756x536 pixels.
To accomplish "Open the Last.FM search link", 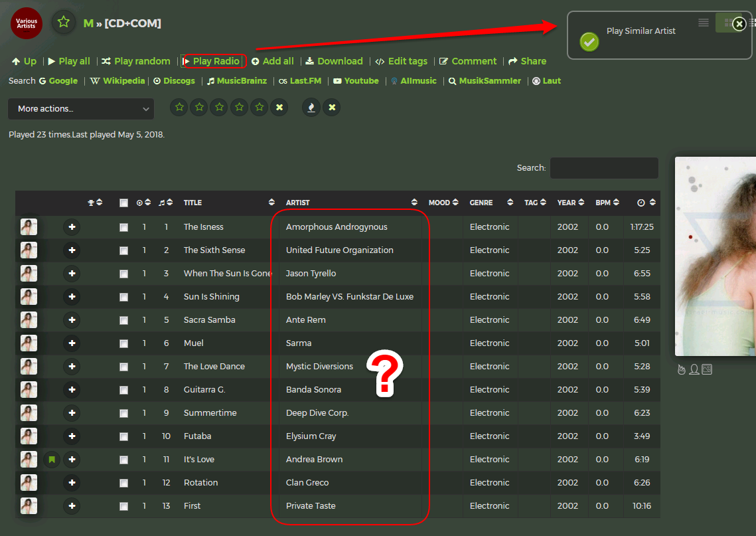I will [x=305, y=81].
